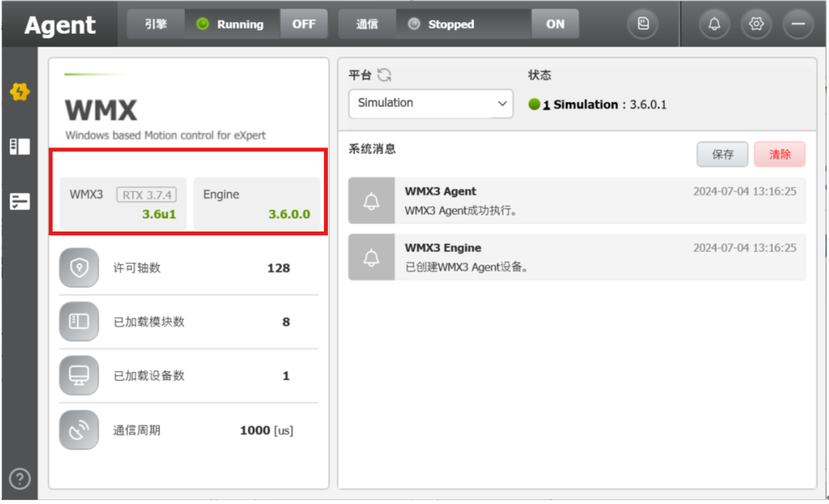Click the 已加载模块数 label
829x504 pixels.
[149, 322]
